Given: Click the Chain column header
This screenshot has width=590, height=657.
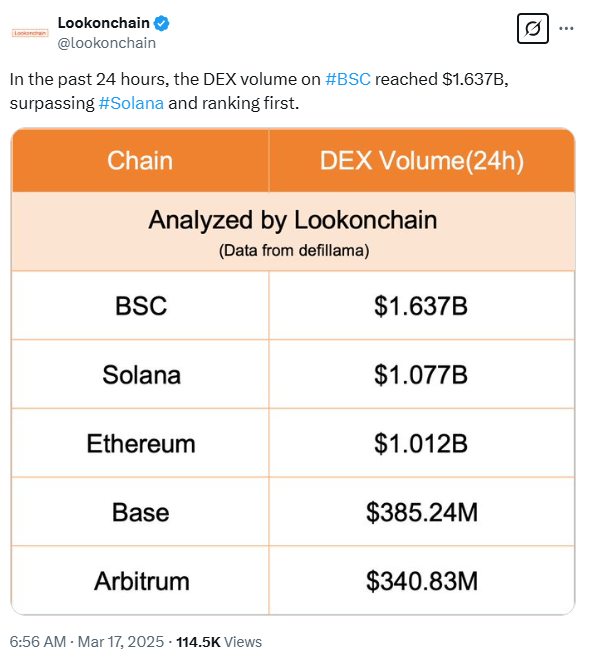Looking at the screenshot, I should (140, 160).
